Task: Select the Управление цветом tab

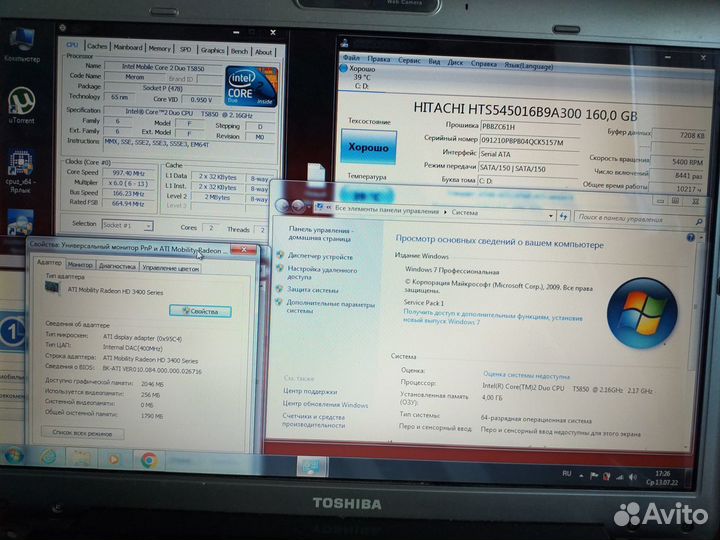Action: pos(170,268)
